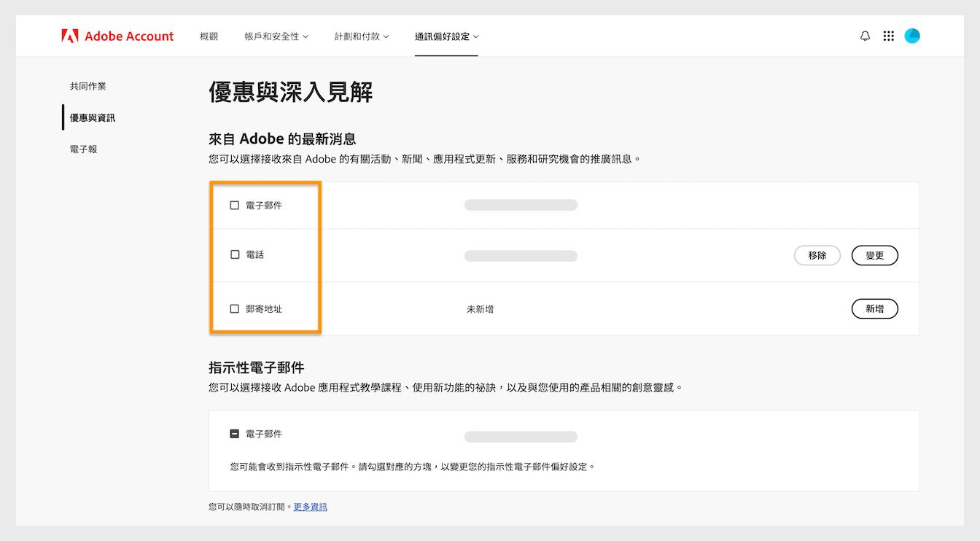
Task: Click the 變更 button to change phone
Action: [874, 255]
